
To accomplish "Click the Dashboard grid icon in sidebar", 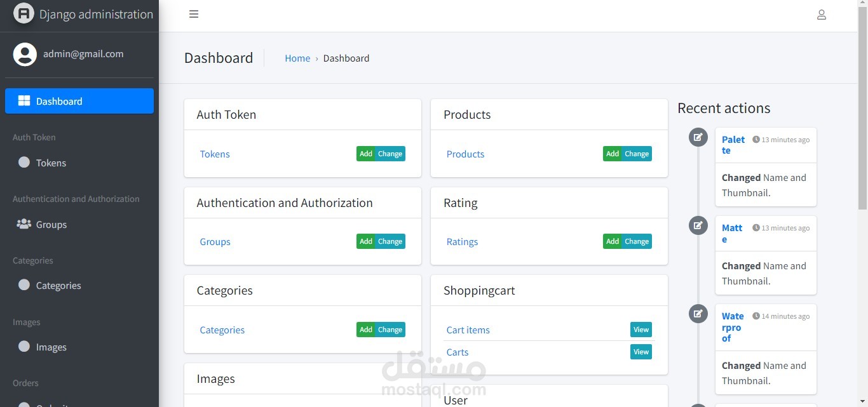I will click(24, 101).
